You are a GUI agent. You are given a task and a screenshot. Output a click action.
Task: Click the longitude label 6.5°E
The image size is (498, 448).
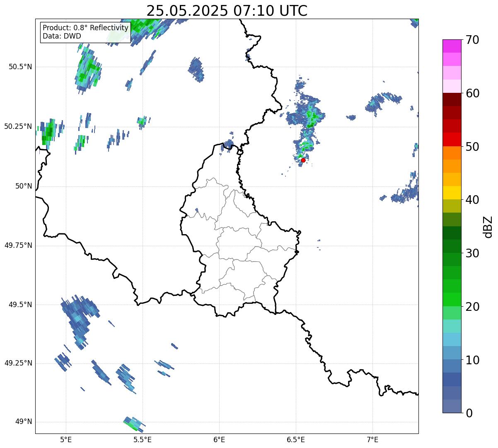(296, 439)
